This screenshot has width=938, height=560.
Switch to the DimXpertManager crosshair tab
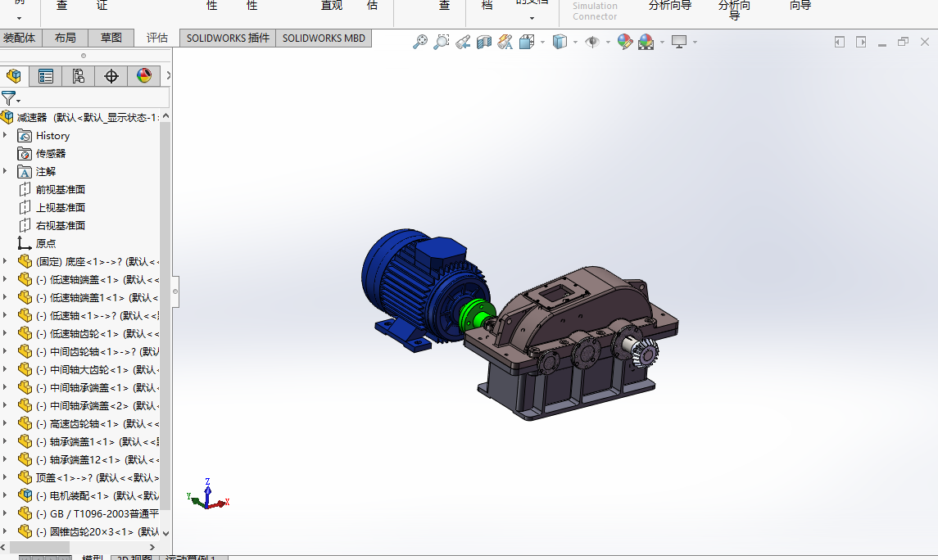(x=111, y=76)
